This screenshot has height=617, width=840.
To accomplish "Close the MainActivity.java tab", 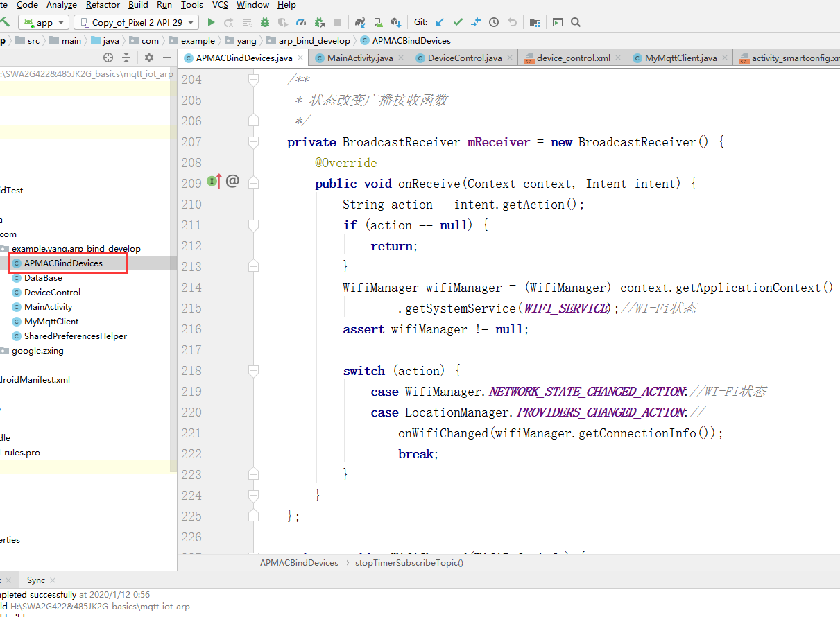I will click(x=401, y=58).
